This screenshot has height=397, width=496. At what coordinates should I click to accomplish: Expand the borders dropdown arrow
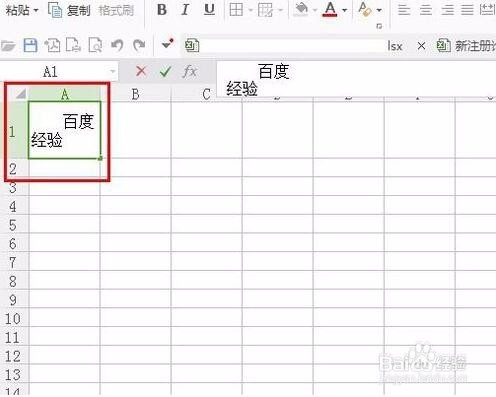250,10
